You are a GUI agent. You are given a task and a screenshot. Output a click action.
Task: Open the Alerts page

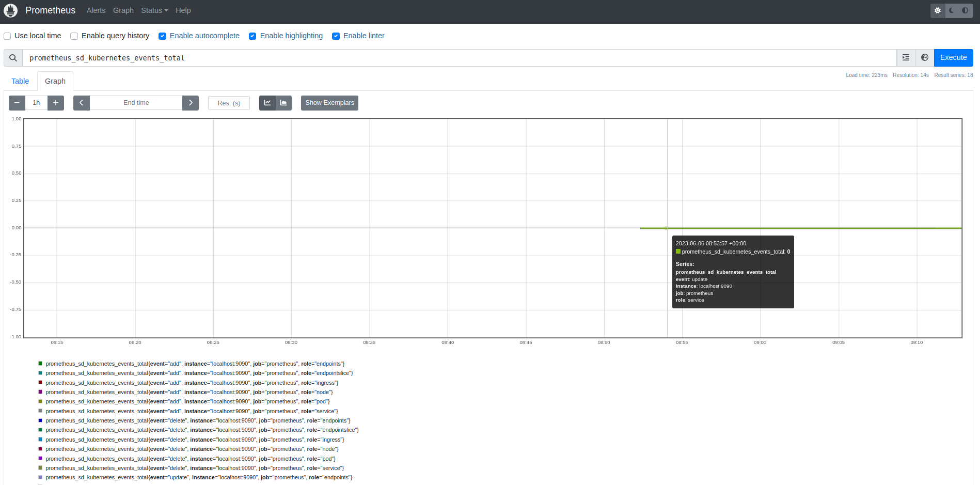[x=96, y=10]
